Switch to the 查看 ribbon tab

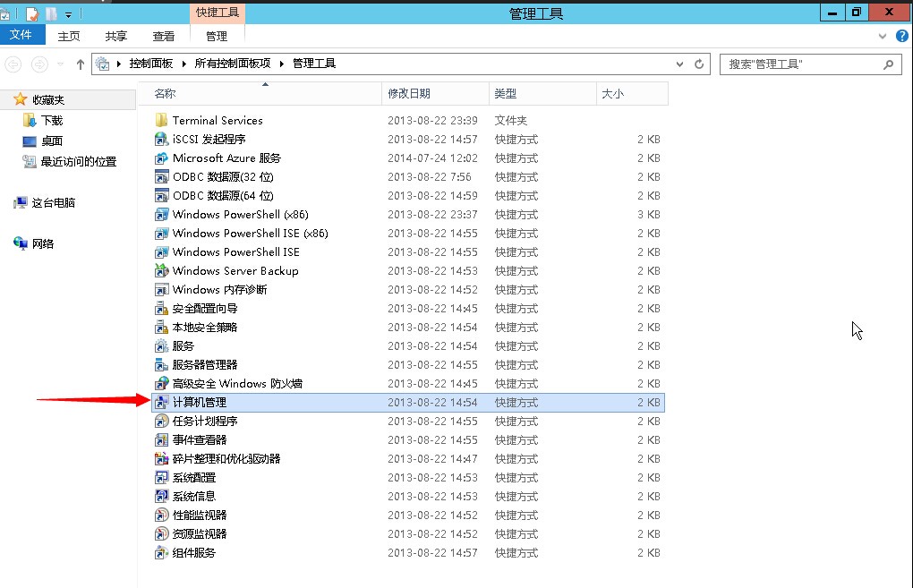click(x=164, y=36)
